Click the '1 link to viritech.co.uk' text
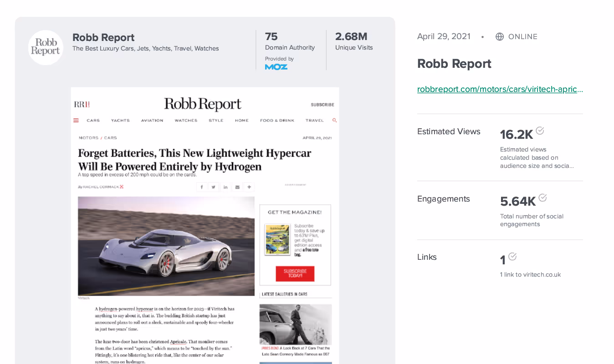 (530, 274)
